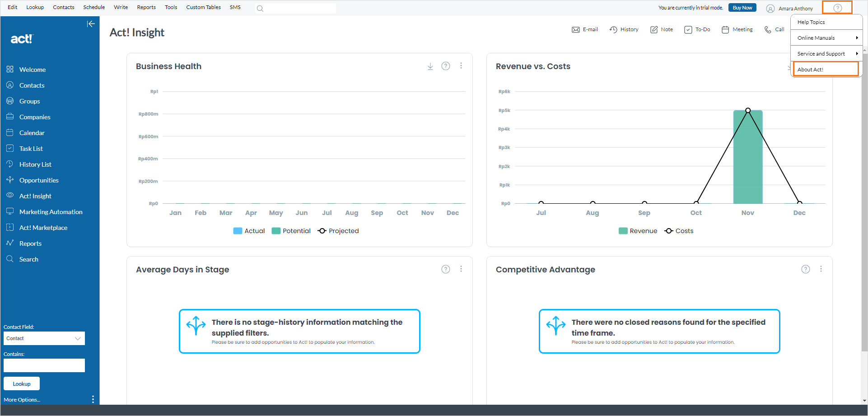The image size is (868, 416).
Task: Schedule a Call from the toolbar
Action: (x=774, y=29)
